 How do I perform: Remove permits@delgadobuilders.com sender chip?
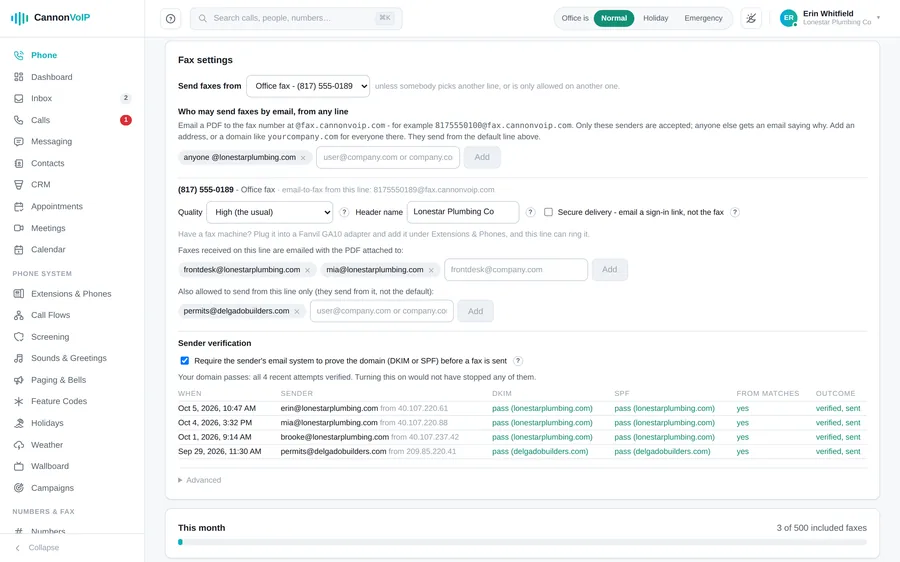click(297, 312)
